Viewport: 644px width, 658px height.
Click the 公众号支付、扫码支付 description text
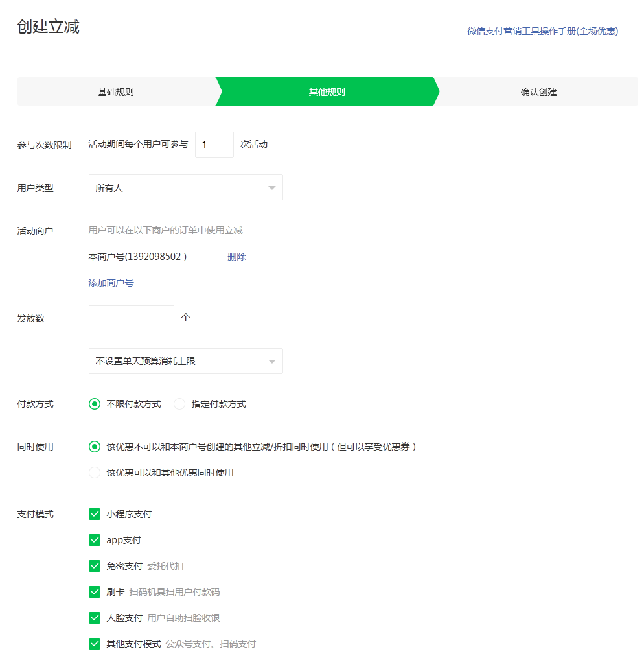pyautogui.click(x=211, y=644)
